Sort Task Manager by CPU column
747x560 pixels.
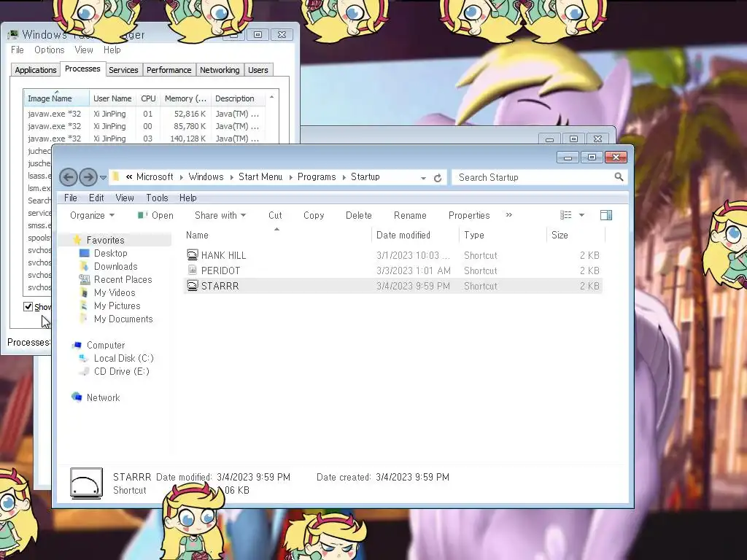148,98
